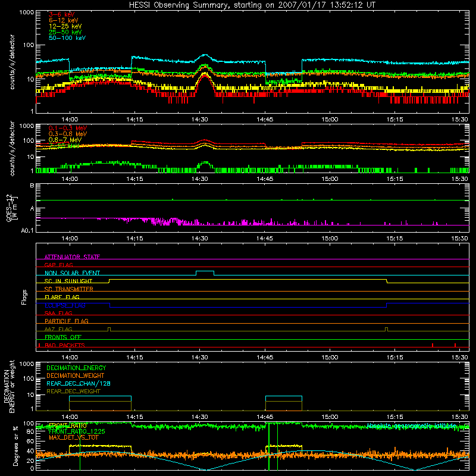This screenshot has width=476, height=476.
Task: Select the Degrees or % axis title
Action: pyautogui.click(x=16, y=446)
